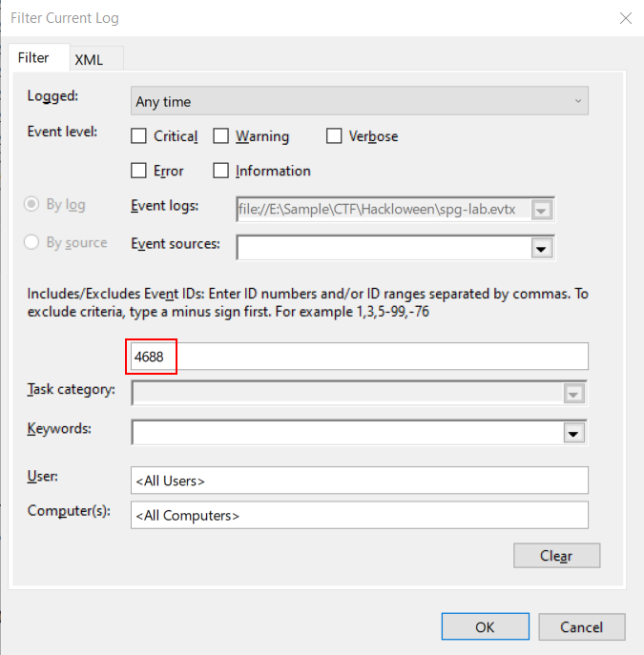Expand the Event sources dropdown
Screen dimensions: 644x655
[542, 248]
